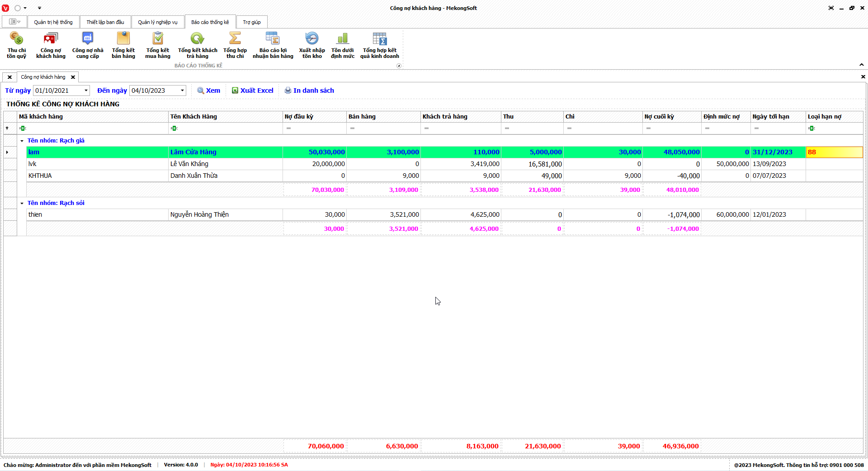Open the Từ ngày date dropdown
The image size is (868, 471).
coord(86,90)
